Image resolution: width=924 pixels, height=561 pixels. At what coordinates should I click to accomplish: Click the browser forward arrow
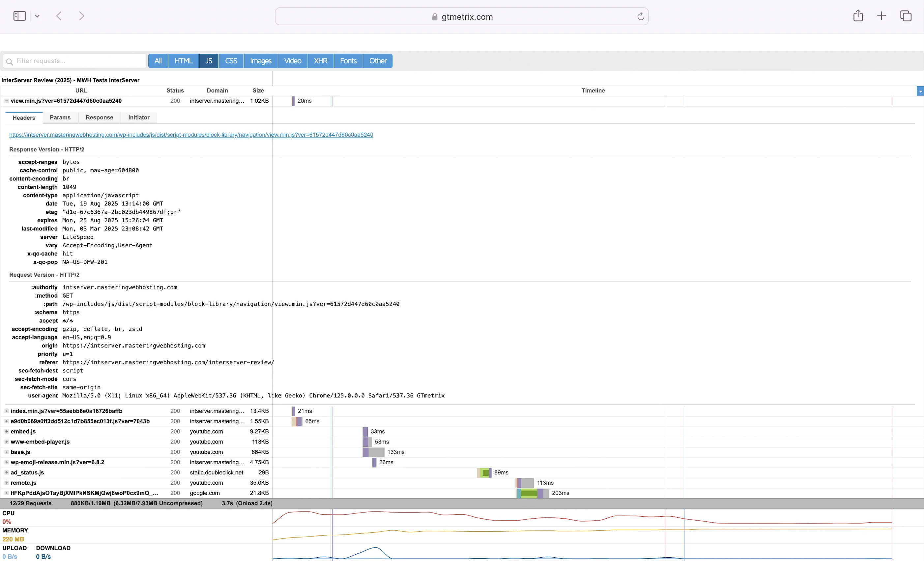pyautogui.click(x=81, y=16)
